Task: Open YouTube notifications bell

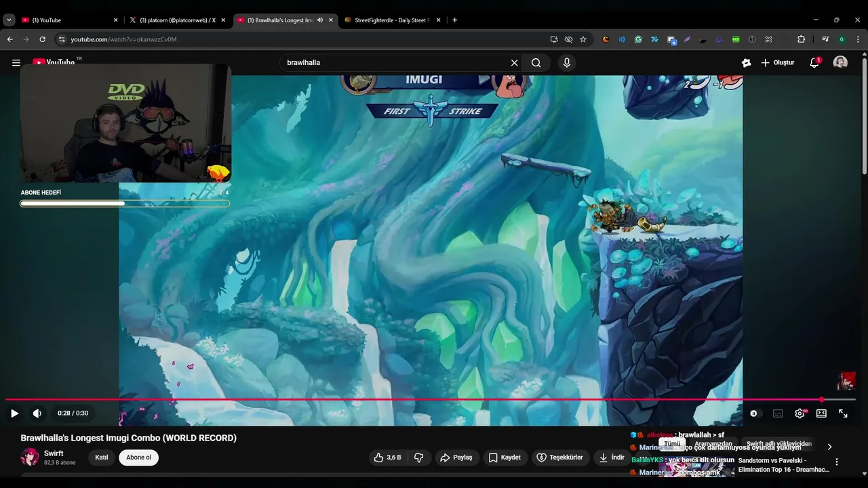Action: tap(814, 63)
